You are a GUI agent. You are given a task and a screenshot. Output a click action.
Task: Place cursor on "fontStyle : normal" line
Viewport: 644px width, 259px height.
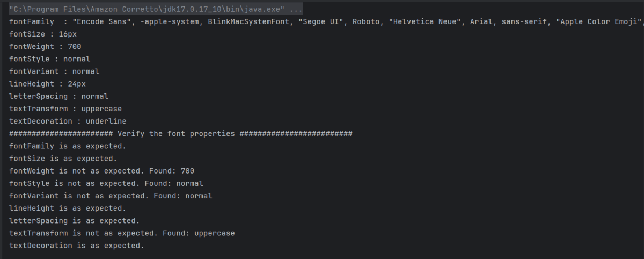(x=49, y=59)
